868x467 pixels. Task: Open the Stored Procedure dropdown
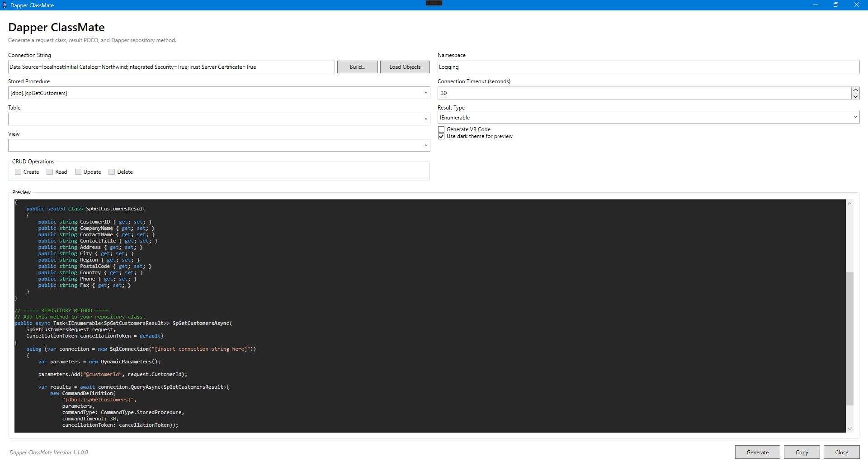click(219, 93)
